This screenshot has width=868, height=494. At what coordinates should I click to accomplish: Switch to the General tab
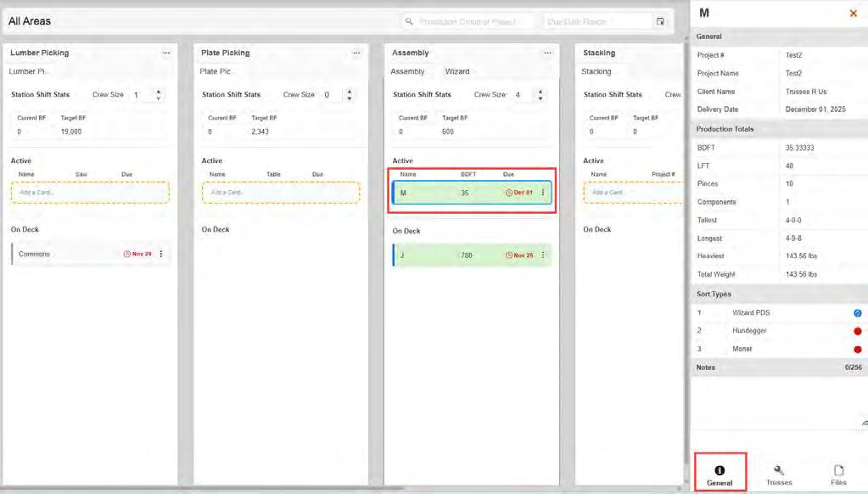pos(720,475)
